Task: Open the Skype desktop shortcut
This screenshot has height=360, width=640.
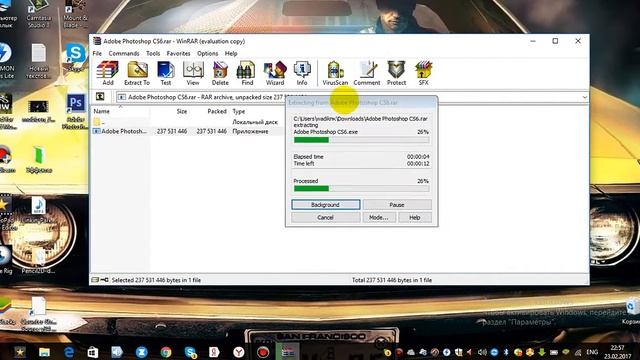Action: (76, 57)
